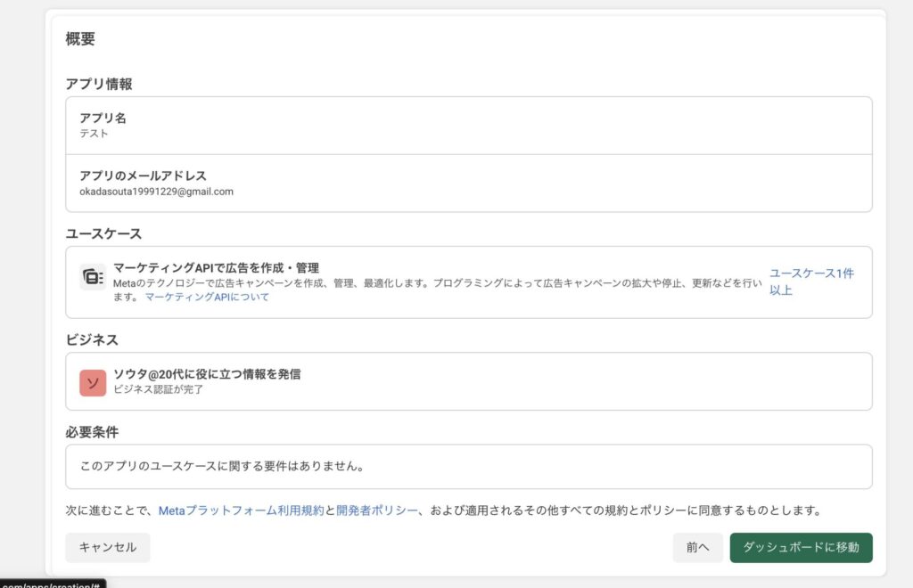Click the アプリのメールアドレス label

(143, 176)
